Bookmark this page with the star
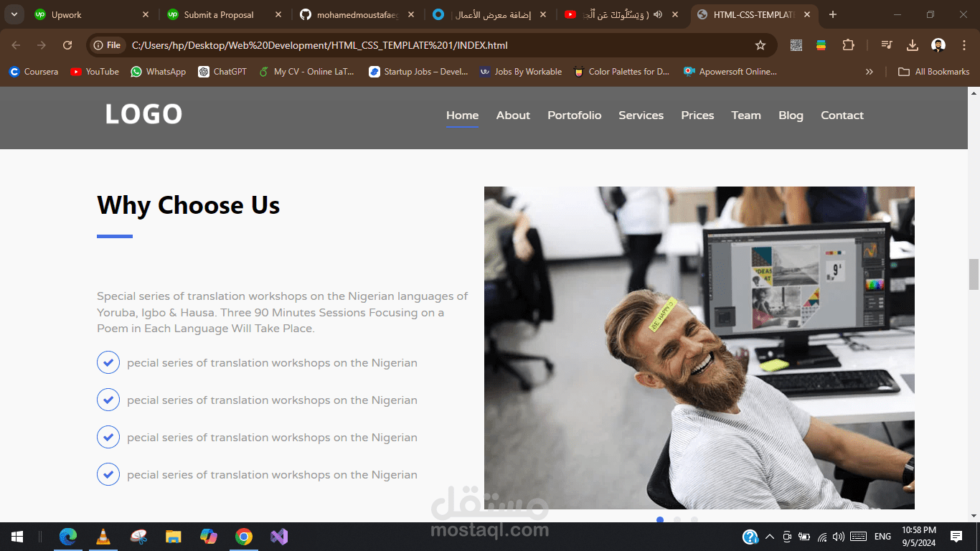The height and width of the screenshot is (551, 980). point(760,45)
